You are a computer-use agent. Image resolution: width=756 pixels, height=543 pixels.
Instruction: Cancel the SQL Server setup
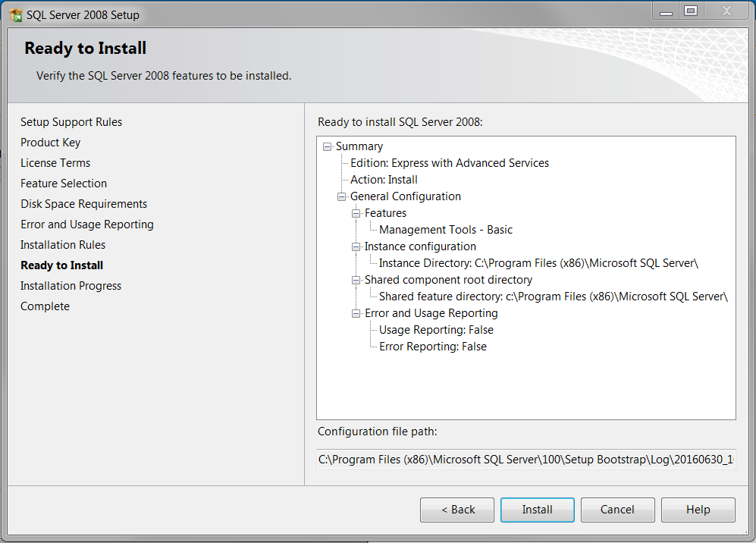click(x=617, y=510)
